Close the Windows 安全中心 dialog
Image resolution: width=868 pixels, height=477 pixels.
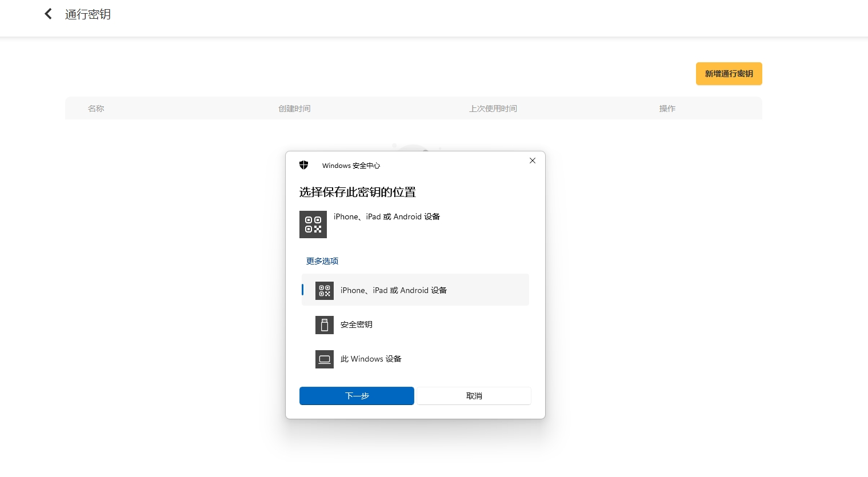(533, 161)
